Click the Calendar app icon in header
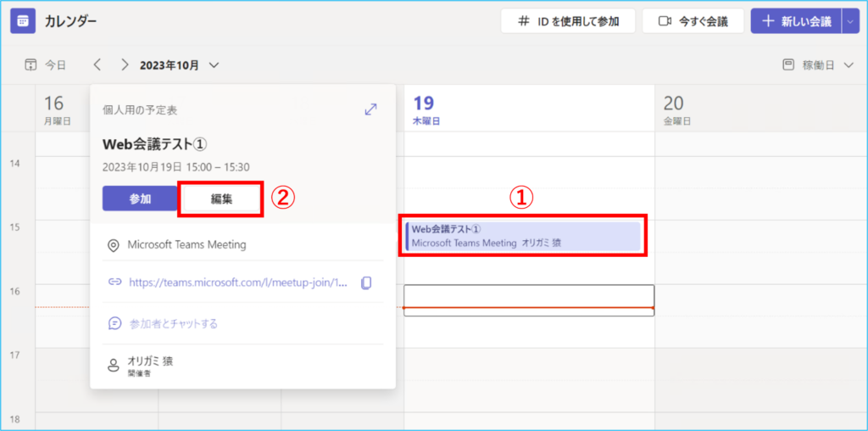The image size is (868, 431). [x=23, y=20]
